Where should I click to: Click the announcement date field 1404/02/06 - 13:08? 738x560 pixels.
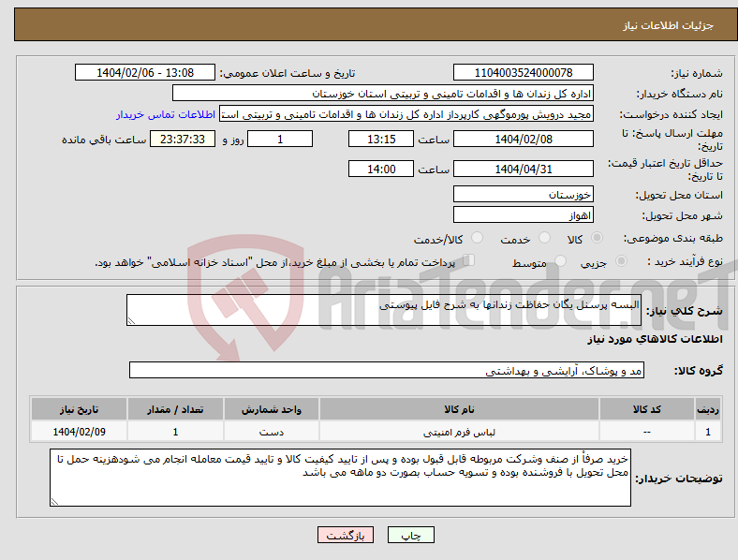[145, 72]
